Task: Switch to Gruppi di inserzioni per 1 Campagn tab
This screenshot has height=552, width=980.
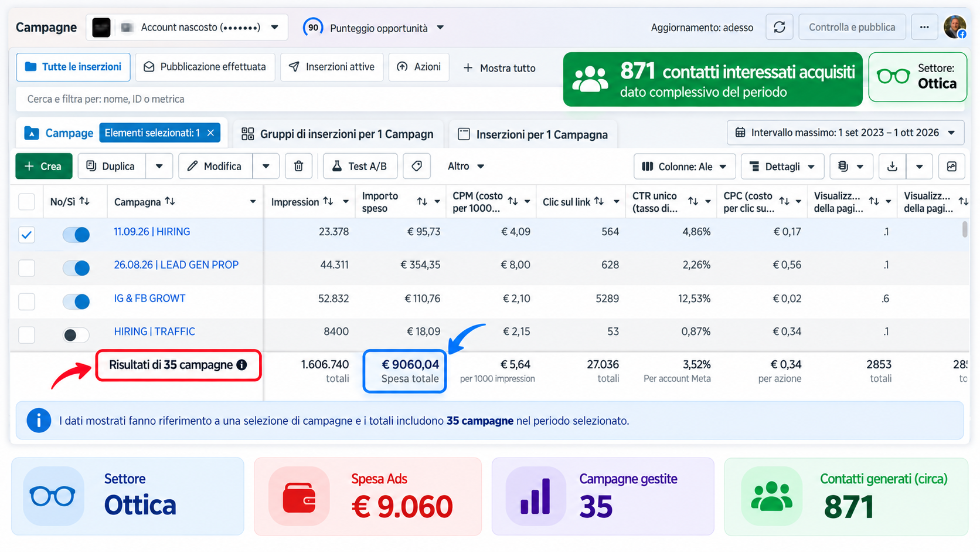Action: (x=338, y=134)
